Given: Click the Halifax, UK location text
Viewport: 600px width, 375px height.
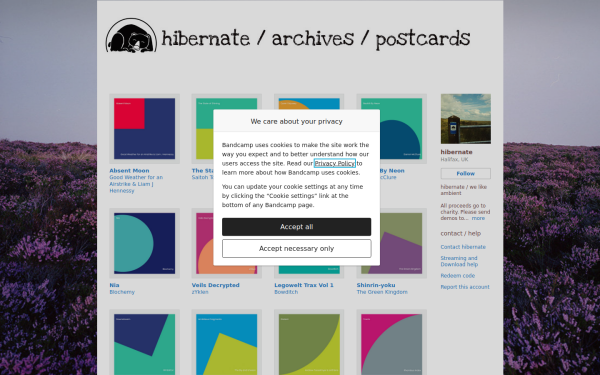Looking at the screenshot, I should [454, 159].
